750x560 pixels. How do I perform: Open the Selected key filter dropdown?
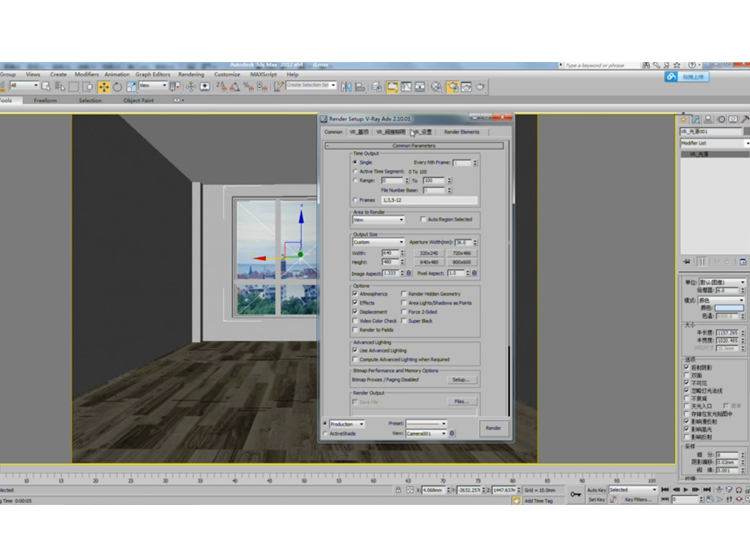[632, 490]
